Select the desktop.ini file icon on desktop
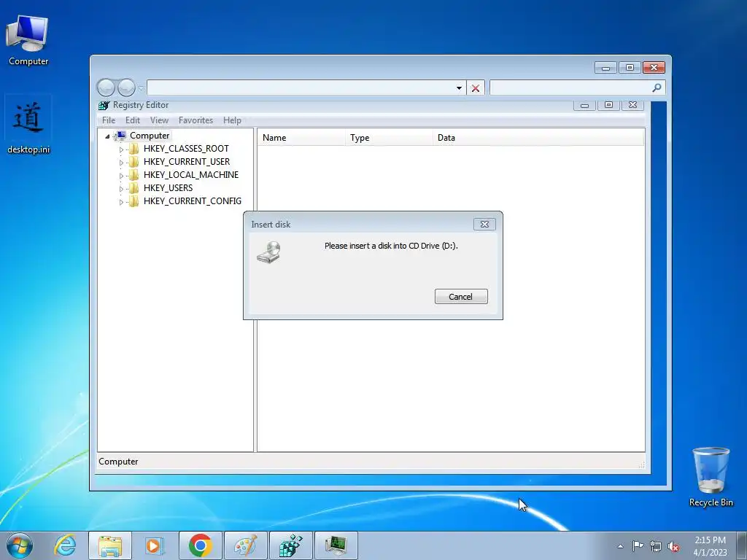The width and height of the screenshot is (747, 560). click(x=28, y=125)
